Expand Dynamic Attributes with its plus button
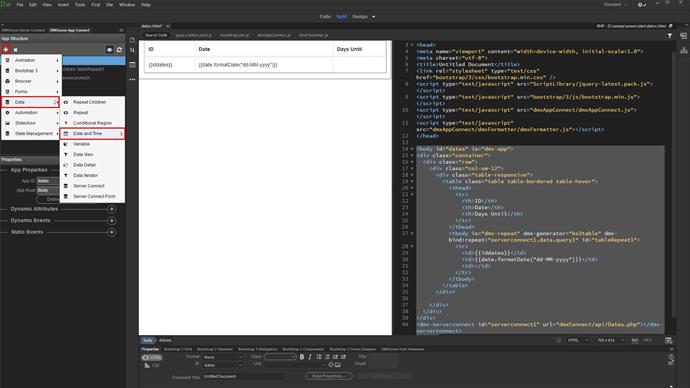The width and height of the screenshot is (690, 388). [x=112, y=209]
